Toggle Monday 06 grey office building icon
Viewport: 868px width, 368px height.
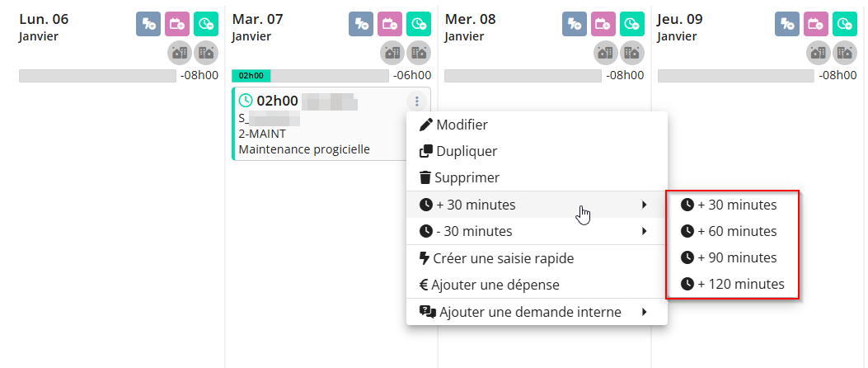(x=206, y=53)
